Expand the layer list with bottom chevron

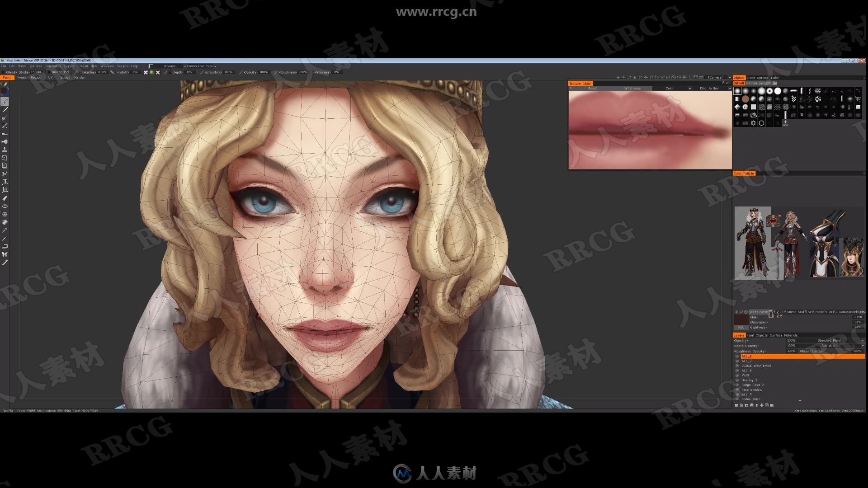pos(800,400)
